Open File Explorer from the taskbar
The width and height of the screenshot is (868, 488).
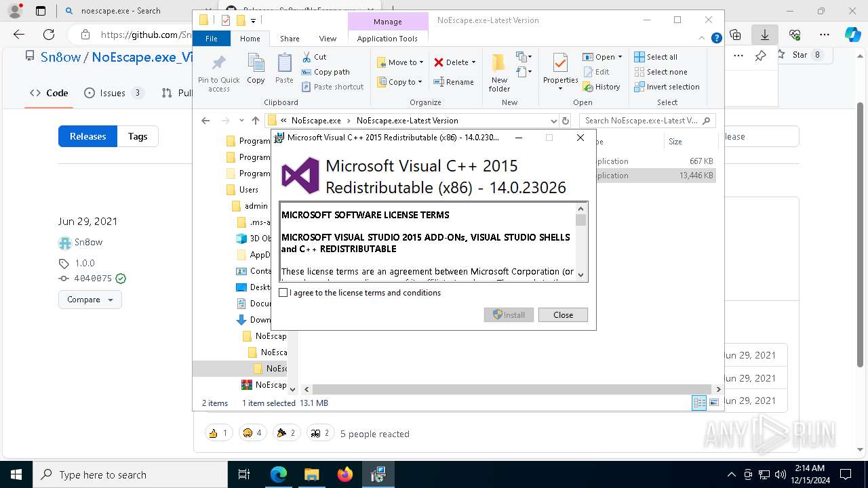(x=311, y=474)
